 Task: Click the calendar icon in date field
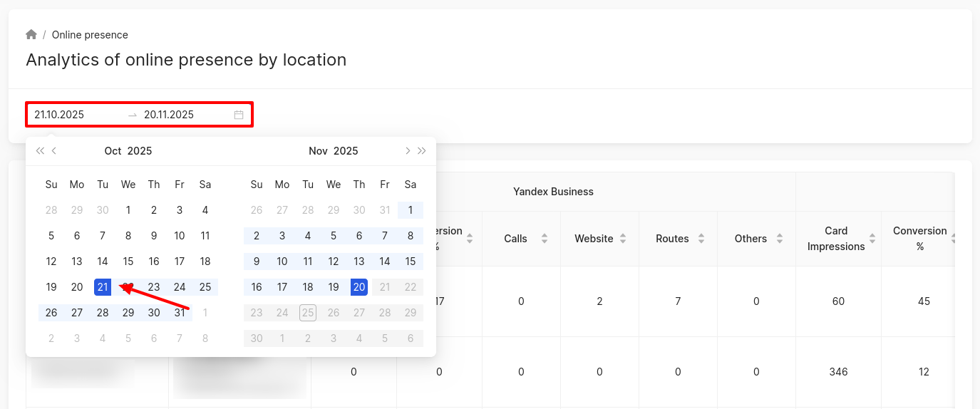tap(239, 115)
